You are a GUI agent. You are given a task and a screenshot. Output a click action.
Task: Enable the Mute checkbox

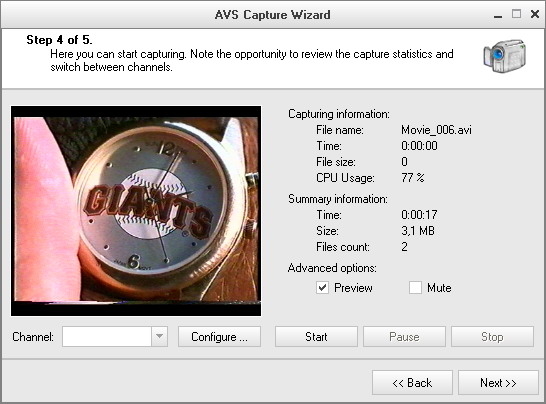pos(415,288)
